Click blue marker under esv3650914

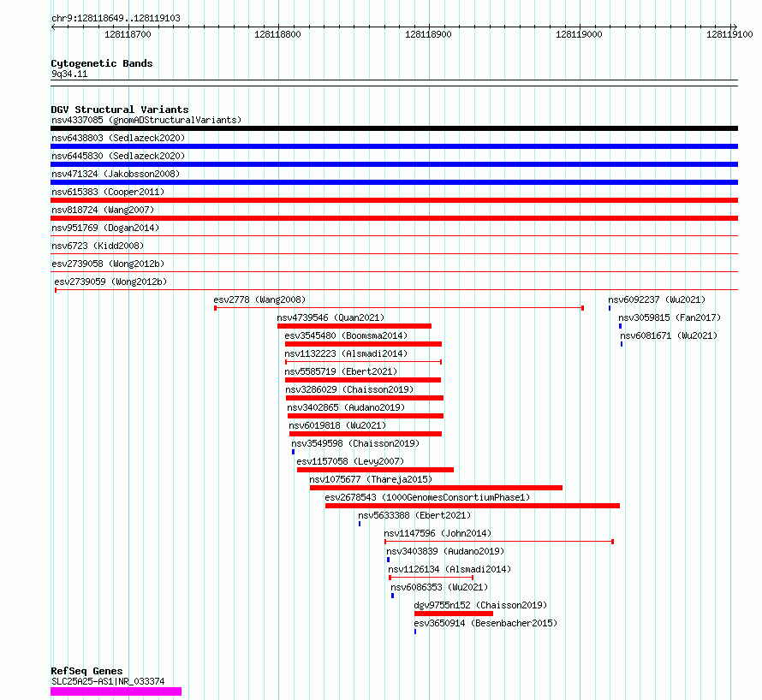415,632
